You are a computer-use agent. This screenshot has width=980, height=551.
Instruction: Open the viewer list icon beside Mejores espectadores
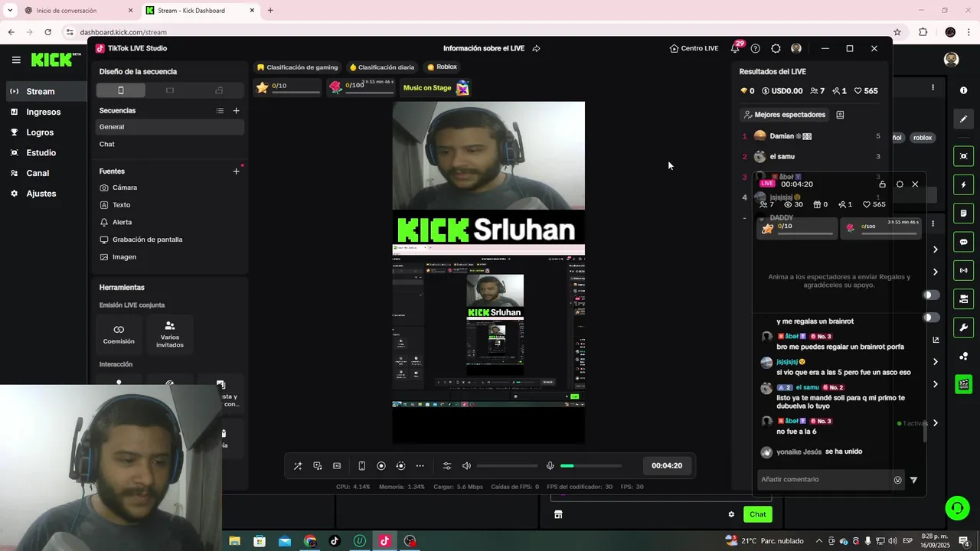coord(840,115)
